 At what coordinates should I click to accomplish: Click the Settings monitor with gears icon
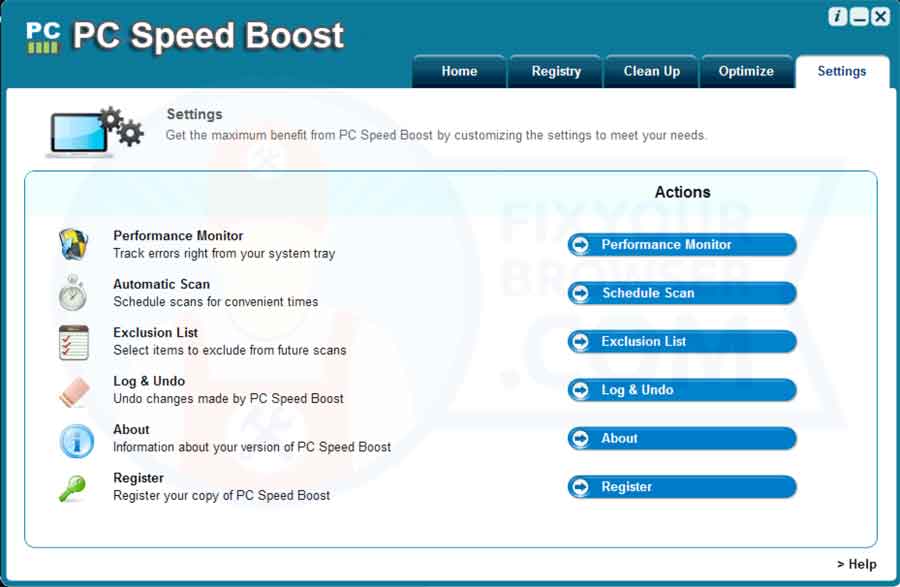tap(95, 132)
